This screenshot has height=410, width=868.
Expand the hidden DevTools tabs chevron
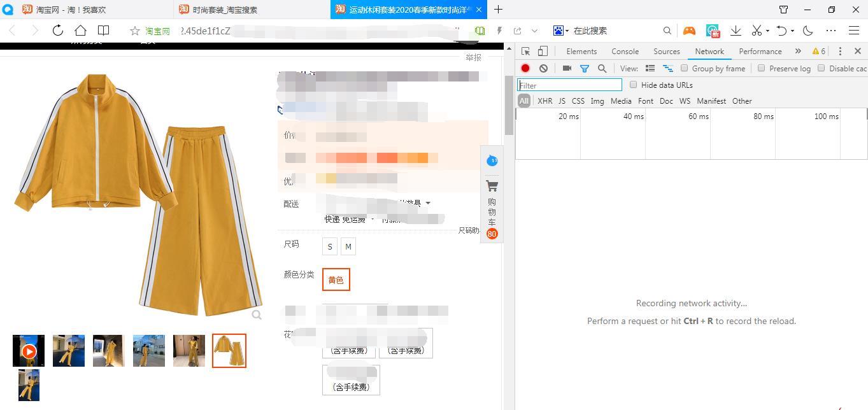click(x=798, y=52)
